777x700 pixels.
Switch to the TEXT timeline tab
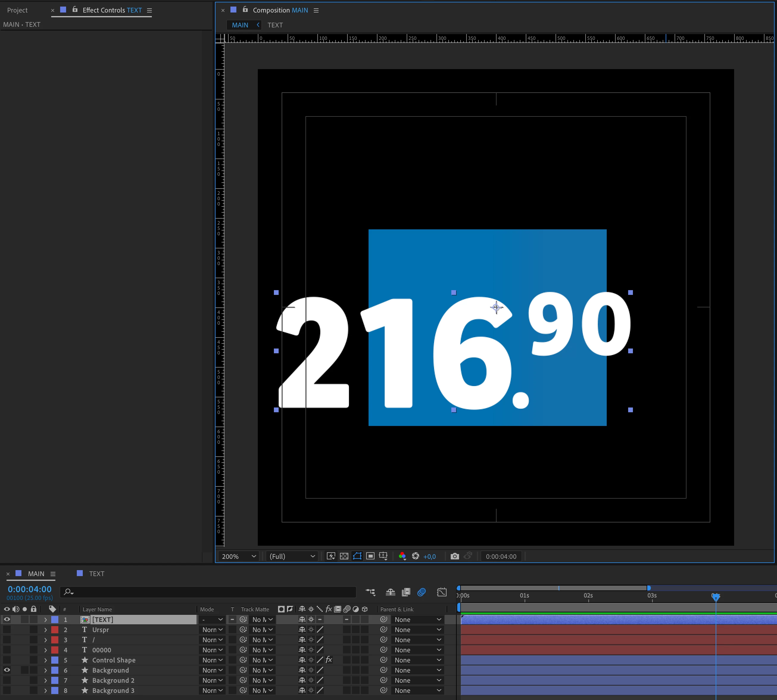pyautogui.click(x=96, y=574)
